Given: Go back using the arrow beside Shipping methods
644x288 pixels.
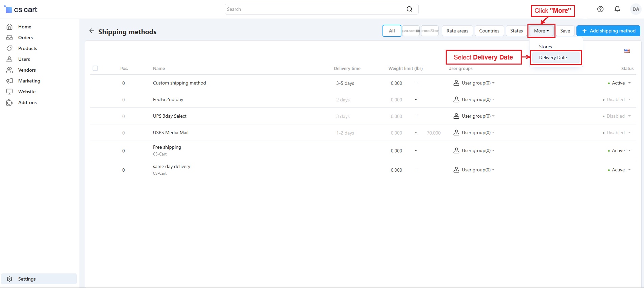Looking at the screenshot, I should click(91, 31).
